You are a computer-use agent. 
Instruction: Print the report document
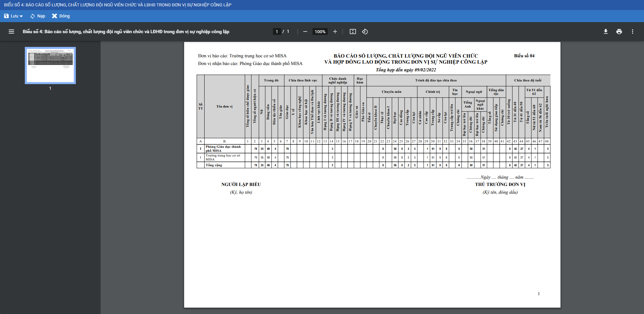click(619, 32)
